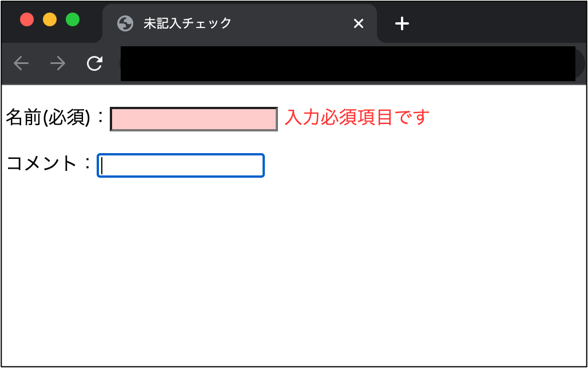The width and height of the screenshot is (588, 368).
Task: Click blank space right of コメント field
Action: click(x=424, y=165)
